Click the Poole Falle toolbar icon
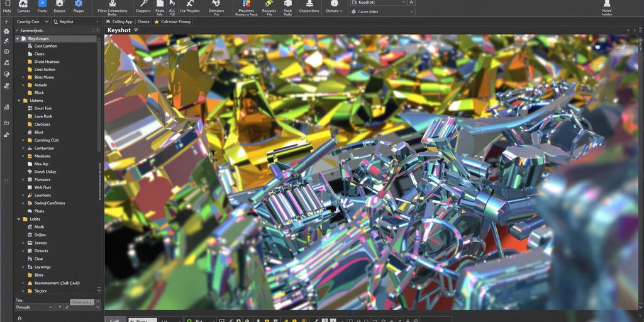The height and width of the screenshot is (322, 644). point(160,4)
